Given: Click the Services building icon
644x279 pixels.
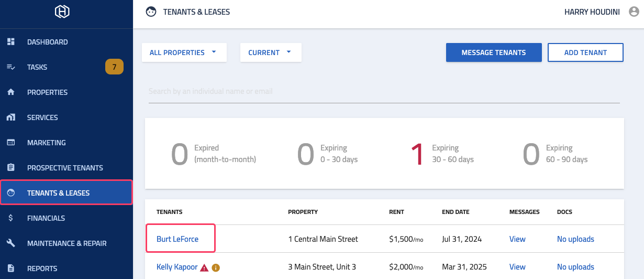Looking at the screenshot, I should coord(10,117).
